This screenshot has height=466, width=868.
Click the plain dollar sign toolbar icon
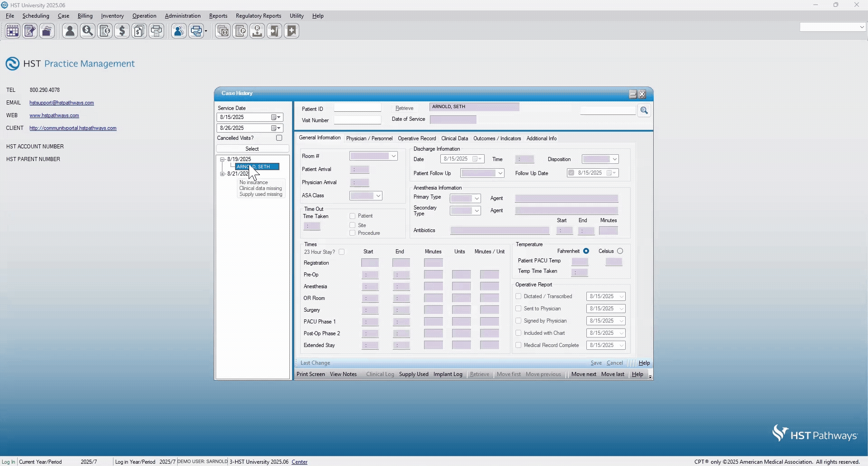122,31
